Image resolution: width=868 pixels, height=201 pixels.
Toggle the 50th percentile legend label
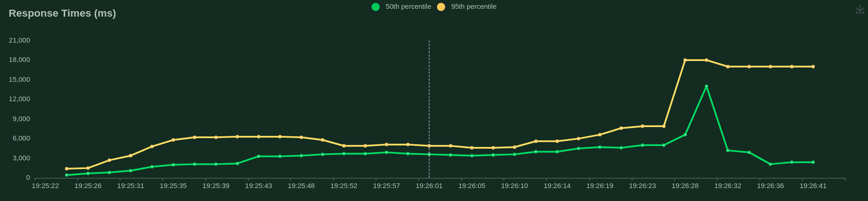tap(408, 6)
